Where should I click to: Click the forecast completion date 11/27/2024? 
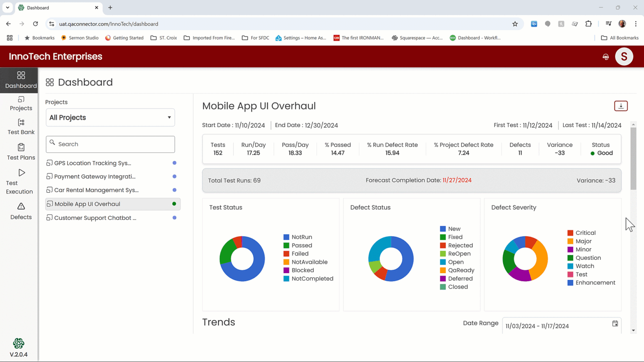click(457, 180)
